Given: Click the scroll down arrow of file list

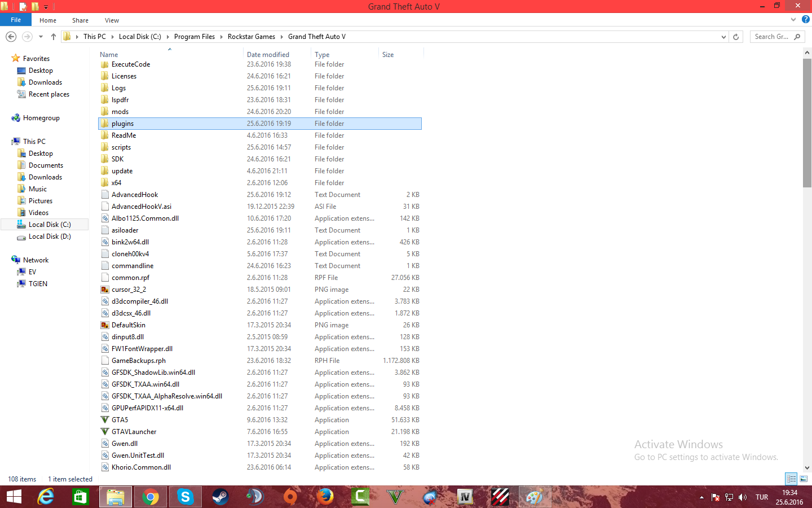Looking at the screenshot, I should [807, 467].
